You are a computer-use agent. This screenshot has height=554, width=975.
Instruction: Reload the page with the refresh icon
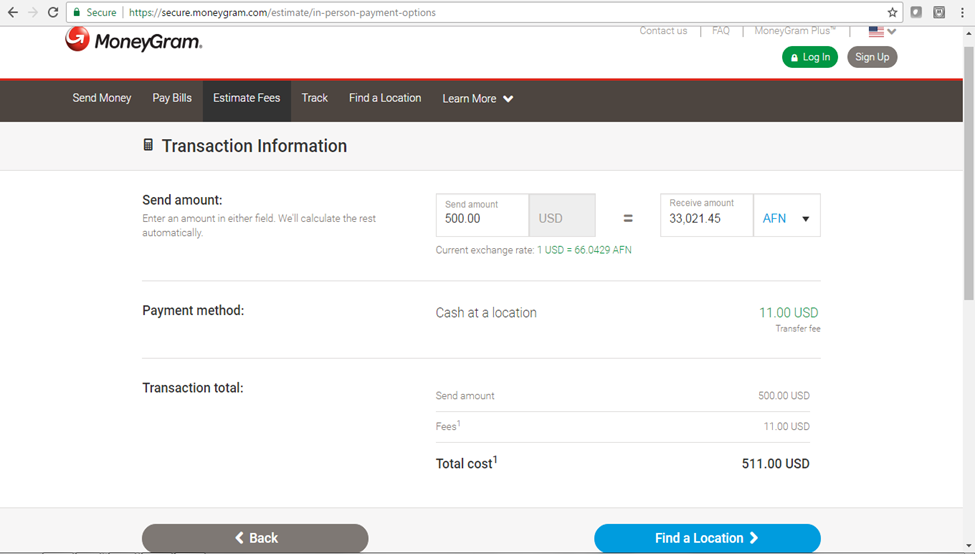point(53,13)
